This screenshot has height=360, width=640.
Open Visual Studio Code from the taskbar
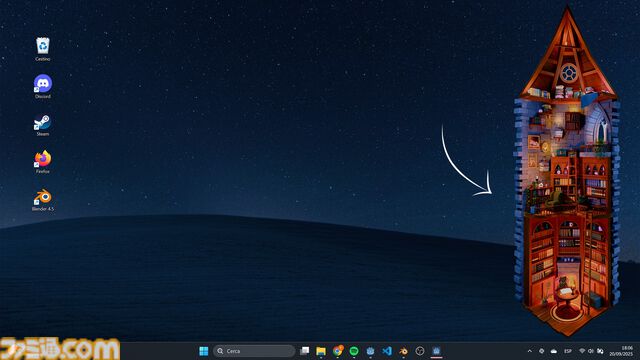[387, 351]
